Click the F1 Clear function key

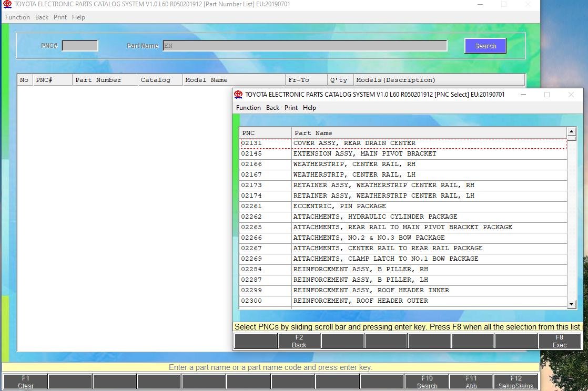coord(25,382)
